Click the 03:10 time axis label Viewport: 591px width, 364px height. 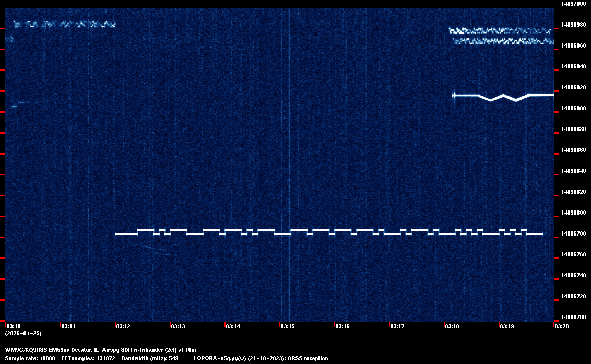[13, 326]
